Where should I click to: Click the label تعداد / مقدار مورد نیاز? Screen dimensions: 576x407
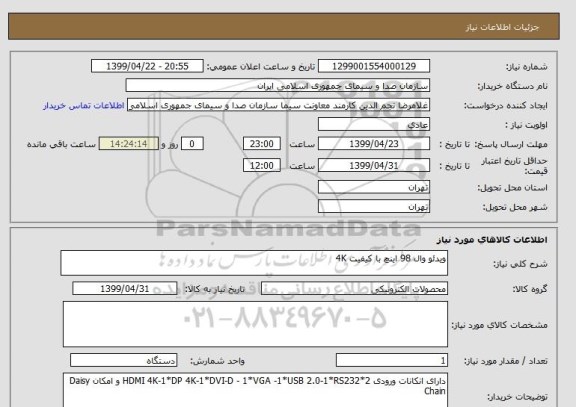click(506, 361)
